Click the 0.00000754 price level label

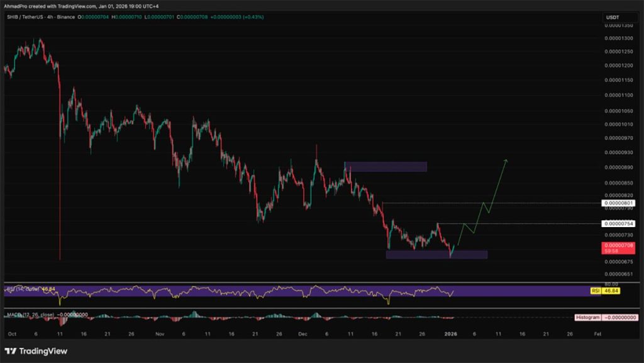(618, 223)
